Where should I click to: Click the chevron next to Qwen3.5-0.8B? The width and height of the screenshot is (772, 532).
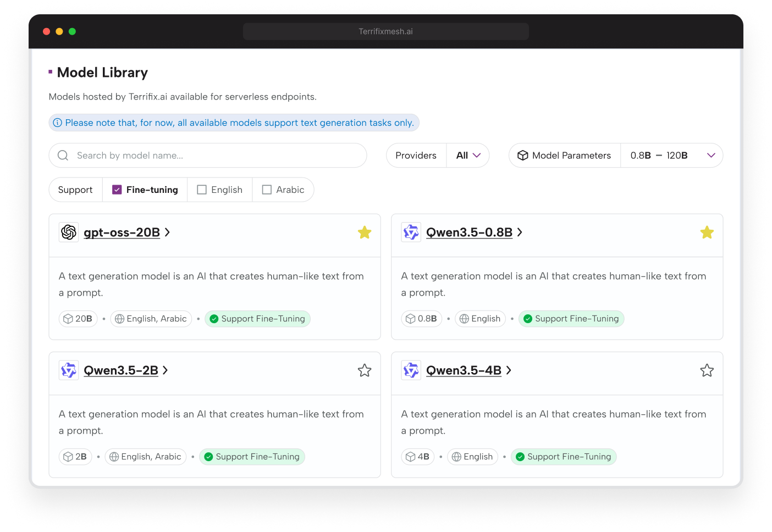point(520,232)
